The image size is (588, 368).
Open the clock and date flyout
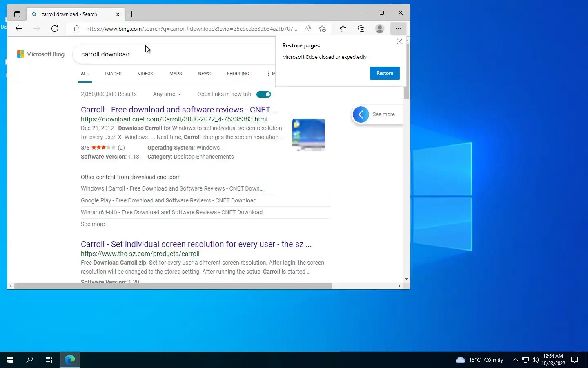point(553,360)
